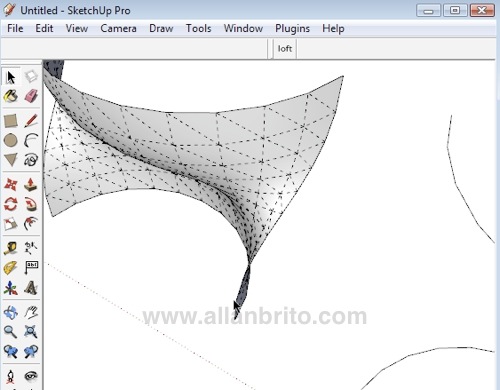Open the Help menu
Screen dimensions: 500x390
pyautogui.click(x=333, y=29)
